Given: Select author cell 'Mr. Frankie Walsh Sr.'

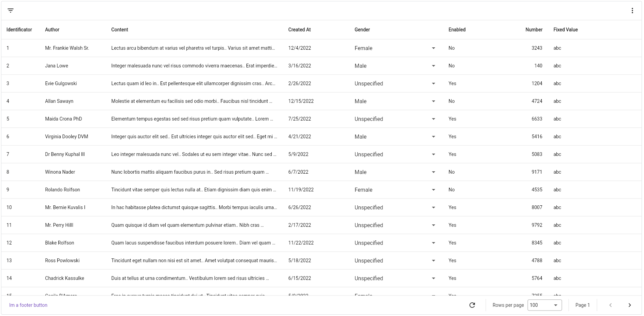Looking at the screenshot, I should tap(67, 48).
